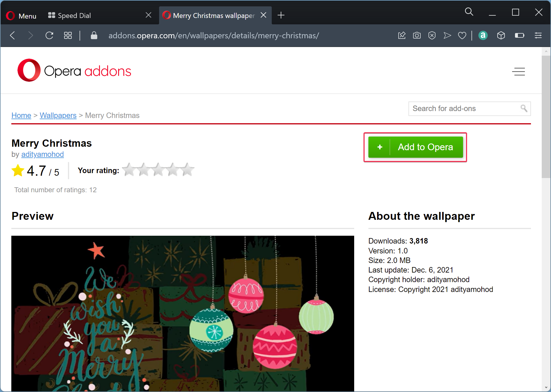View site security lock info
Image resolution: width=551 pixels, height=392 pixels.
[x=94, y=35]
